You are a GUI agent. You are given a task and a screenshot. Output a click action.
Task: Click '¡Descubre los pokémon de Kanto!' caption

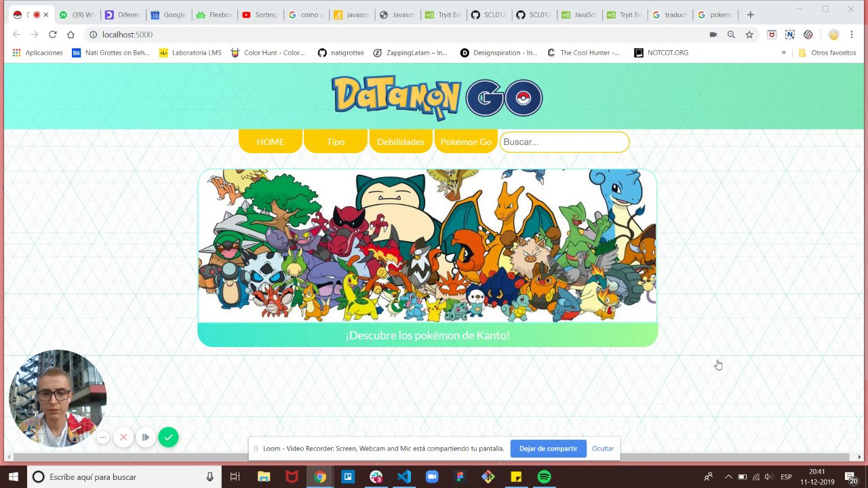pos(427,335)
